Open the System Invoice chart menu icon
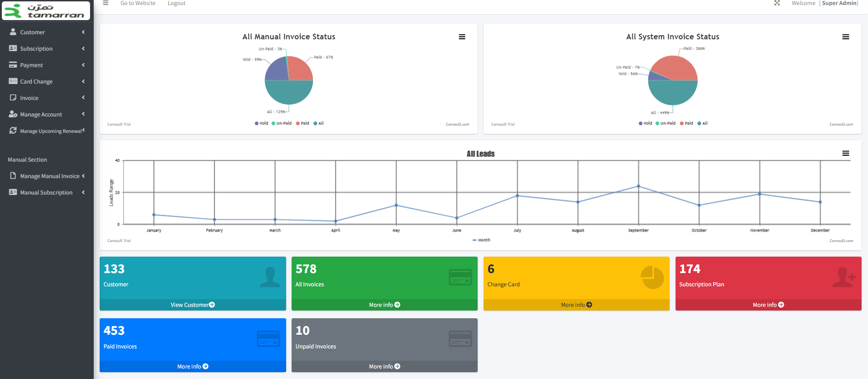Image resolution: width=868 pixels, height=379 pixels. pyautogui.click(x=846, y=37)
